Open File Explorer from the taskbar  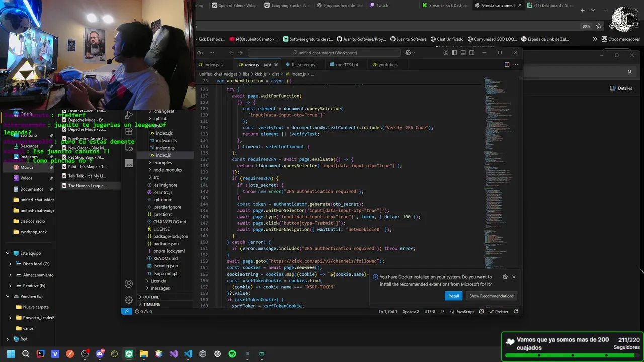pyautogui.click(x=144, y=354)
